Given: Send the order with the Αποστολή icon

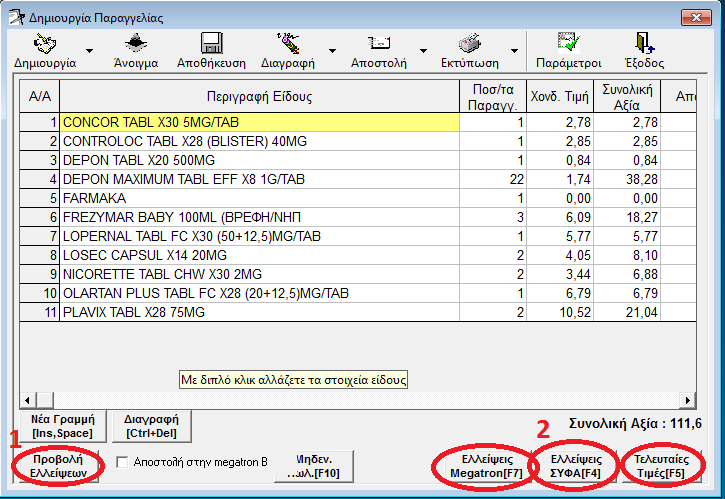Looking at the screenshot, I should 379,43.
